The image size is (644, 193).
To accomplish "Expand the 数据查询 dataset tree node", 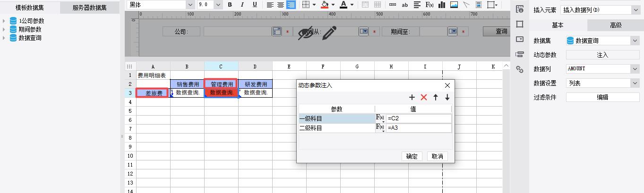I will coord(4,38).
